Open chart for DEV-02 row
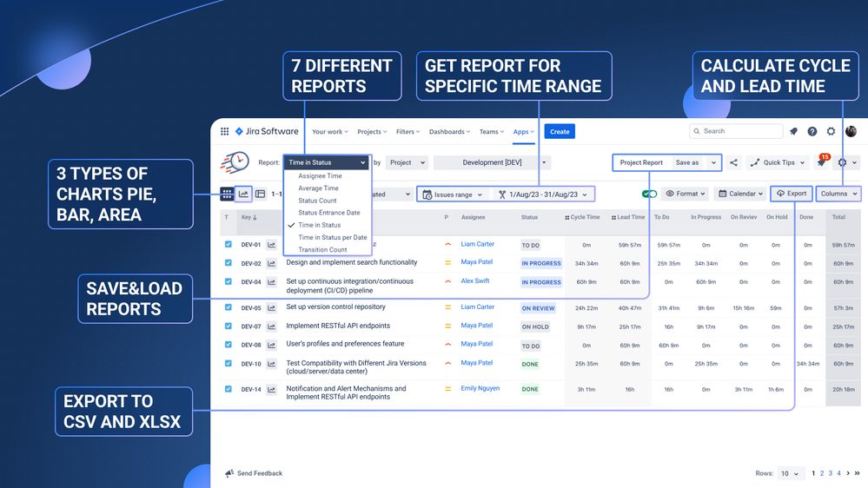 [271, 263]
